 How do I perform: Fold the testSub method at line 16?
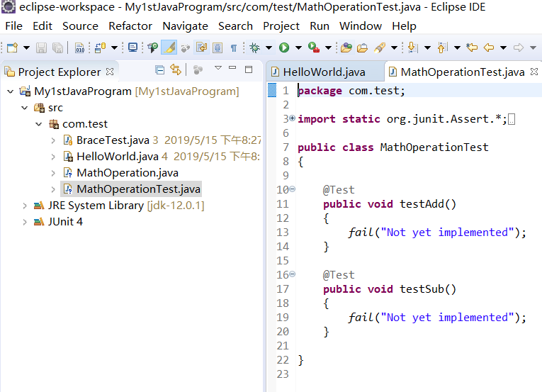point(292,274)
